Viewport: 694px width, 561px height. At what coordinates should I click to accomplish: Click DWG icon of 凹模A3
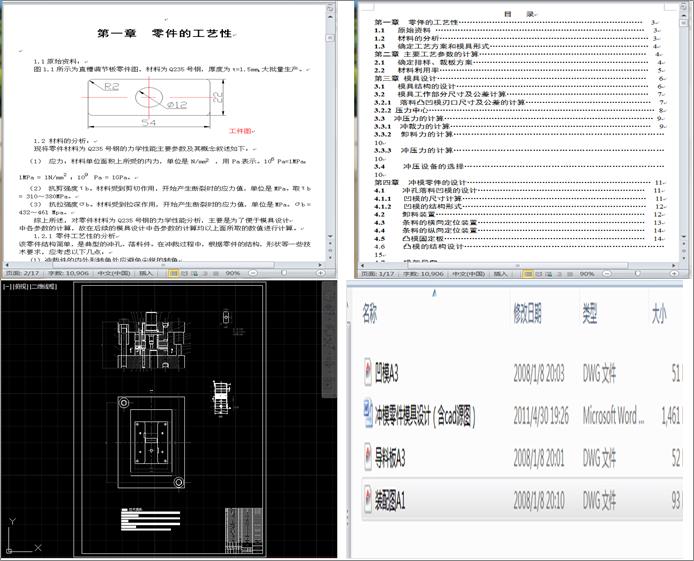(x=367, y=373)
